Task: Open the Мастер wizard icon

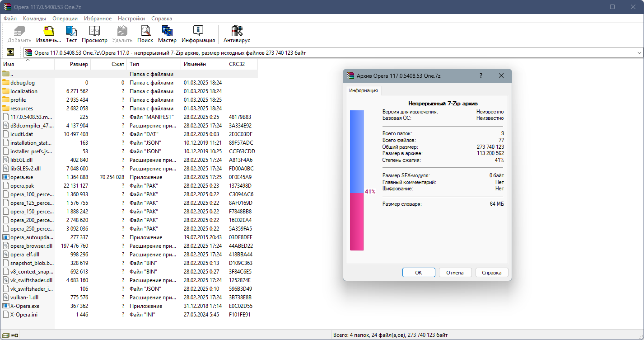Action: click(167, 34)
